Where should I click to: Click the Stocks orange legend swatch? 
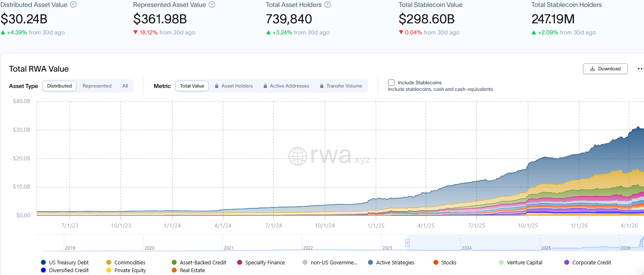[x=436, y=263]
